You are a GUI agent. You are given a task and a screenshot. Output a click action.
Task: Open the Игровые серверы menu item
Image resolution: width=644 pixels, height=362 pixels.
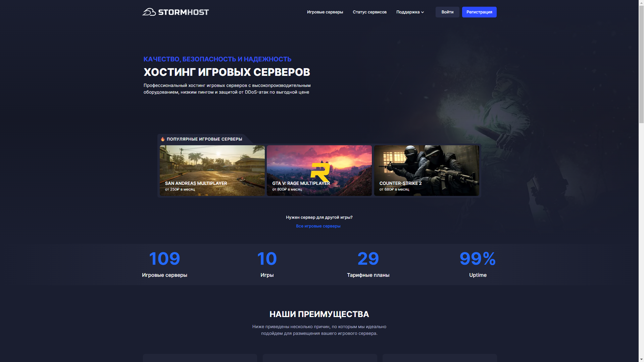coord(325,12)
